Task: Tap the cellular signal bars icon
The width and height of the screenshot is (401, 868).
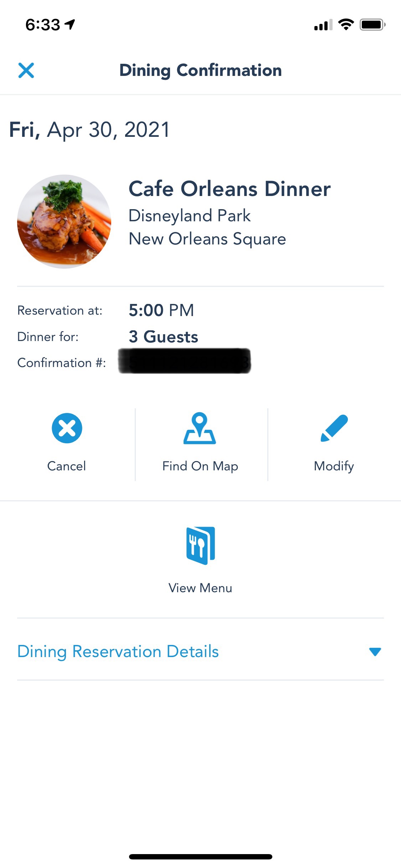Action: (323, 25)
